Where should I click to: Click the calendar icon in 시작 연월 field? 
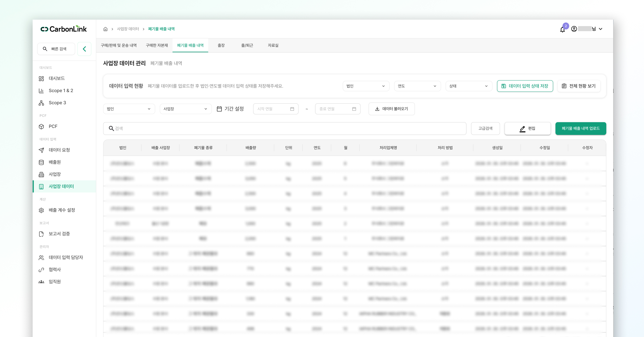tap(292, 109)
